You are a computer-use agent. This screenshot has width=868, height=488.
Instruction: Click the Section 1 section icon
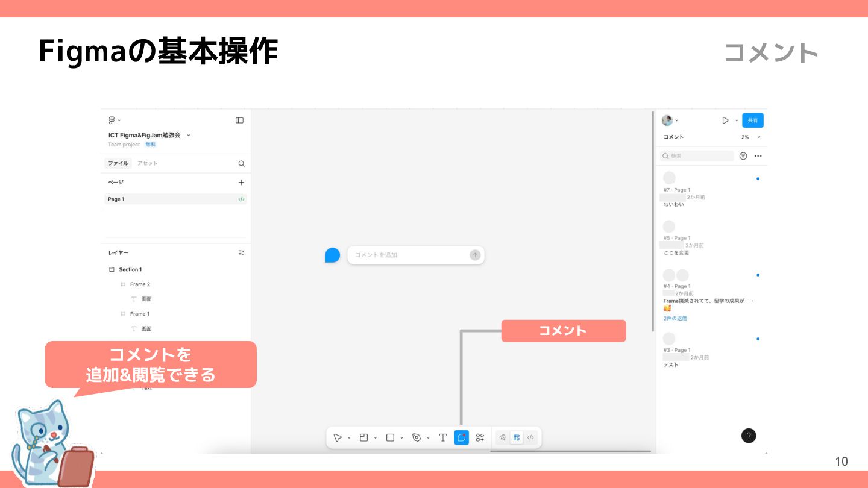112,270
